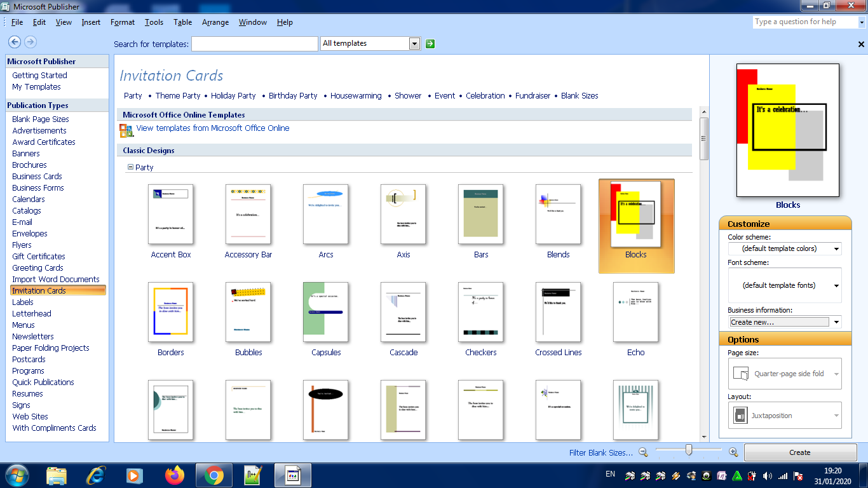Image resolution: width=868 pixels, height=488 pixels.
Task: Select the Checkers template thumbnail
Action: click(481, 312)
